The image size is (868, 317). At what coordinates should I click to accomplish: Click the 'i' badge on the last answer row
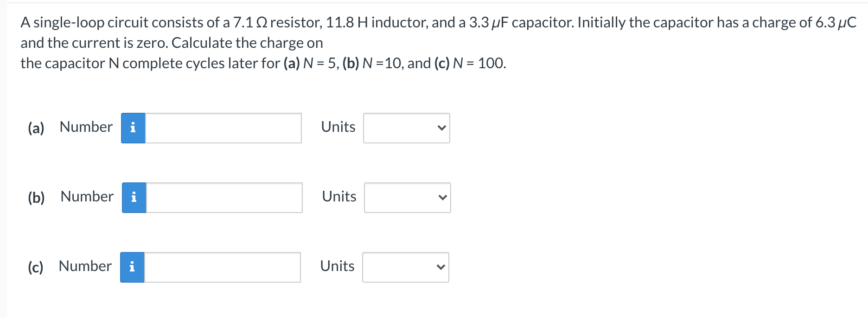point(133,267)
